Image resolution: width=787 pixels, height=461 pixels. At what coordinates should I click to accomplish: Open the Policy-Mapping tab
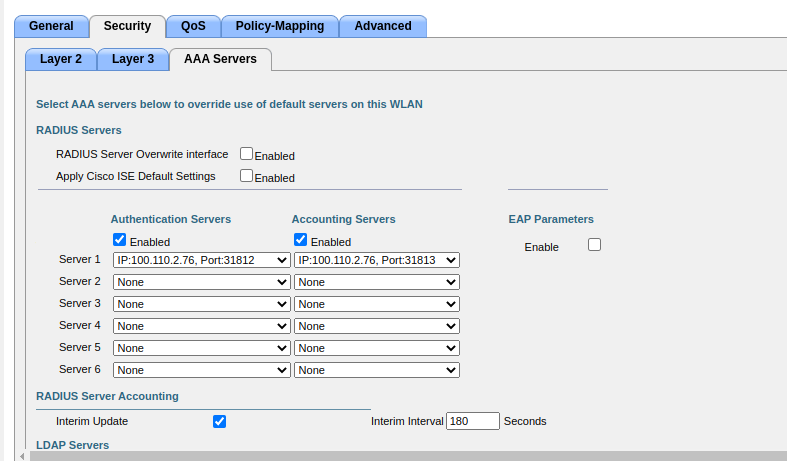tap(278, 26)
